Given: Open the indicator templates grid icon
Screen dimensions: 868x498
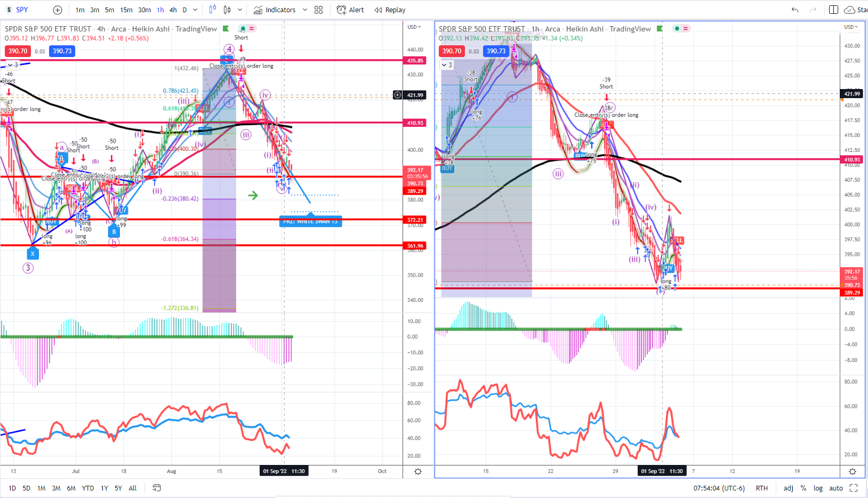Looking at the screenshot, I should [319, 10].
